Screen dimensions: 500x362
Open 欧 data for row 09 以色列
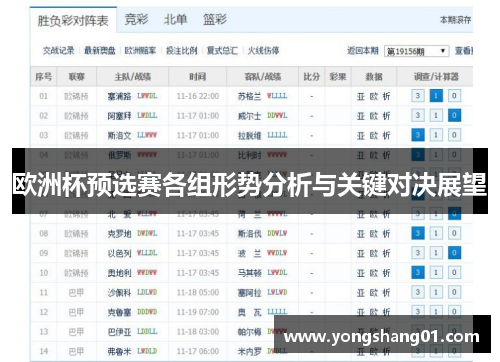(x=374, y=253)
